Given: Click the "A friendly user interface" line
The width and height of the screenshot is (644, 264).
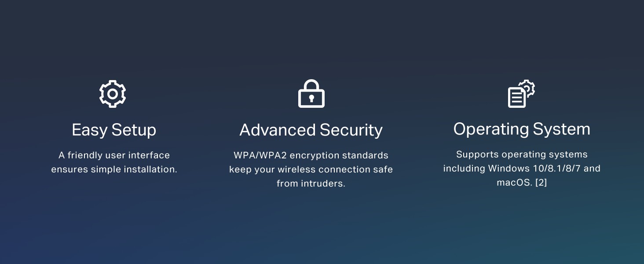Looking at the screenshot, I should pyautogui.click(x=114, y=155).
